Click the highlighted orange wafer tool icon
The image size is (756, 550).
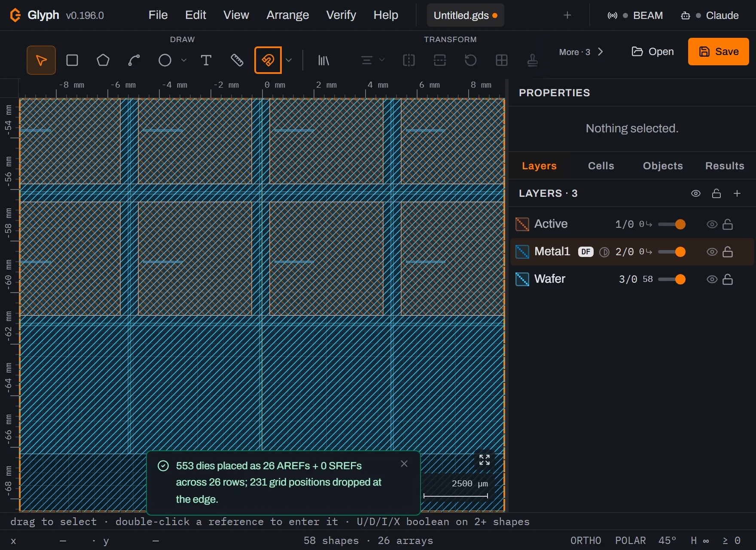point(268,60)
